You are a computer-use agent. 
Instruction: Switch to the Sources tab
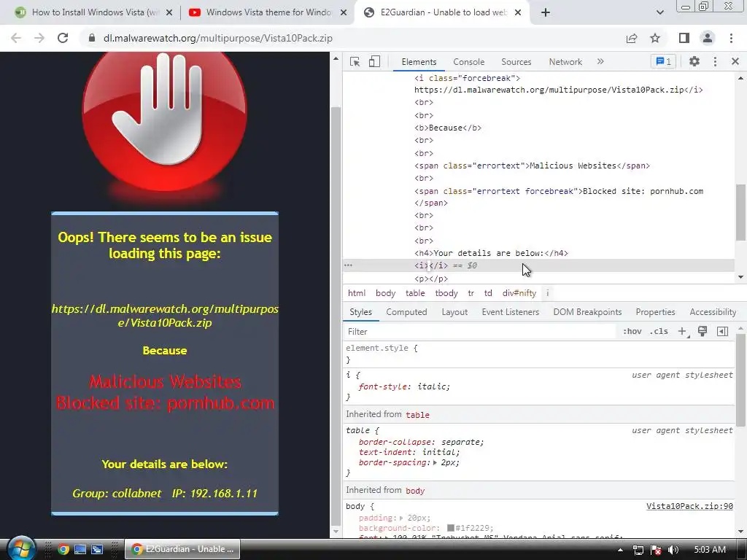516,62
